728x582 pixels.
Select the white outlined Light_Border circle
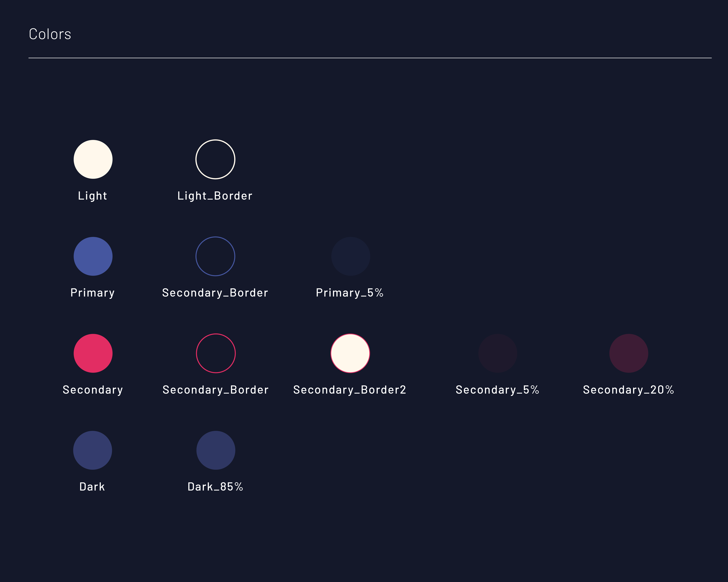click(215, 159)
